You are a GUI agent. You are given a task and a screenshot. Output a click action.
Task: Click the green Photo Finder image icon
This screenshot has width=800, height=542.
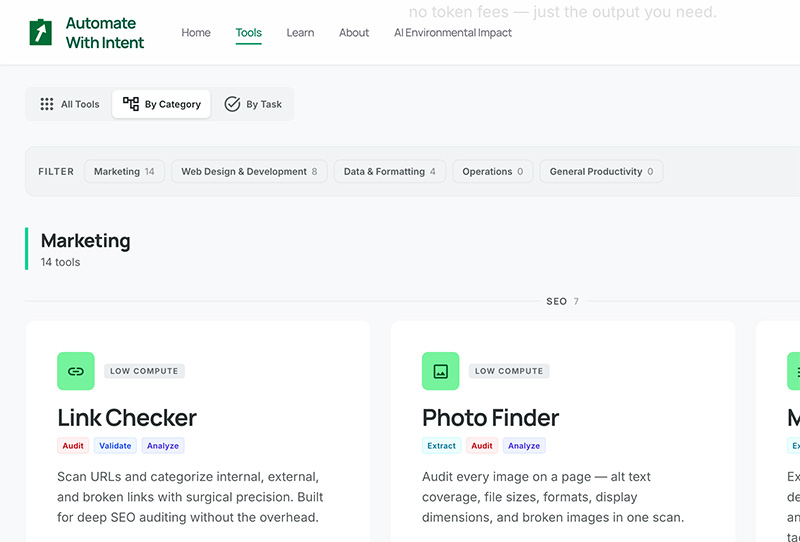click(x=441, y=371)
